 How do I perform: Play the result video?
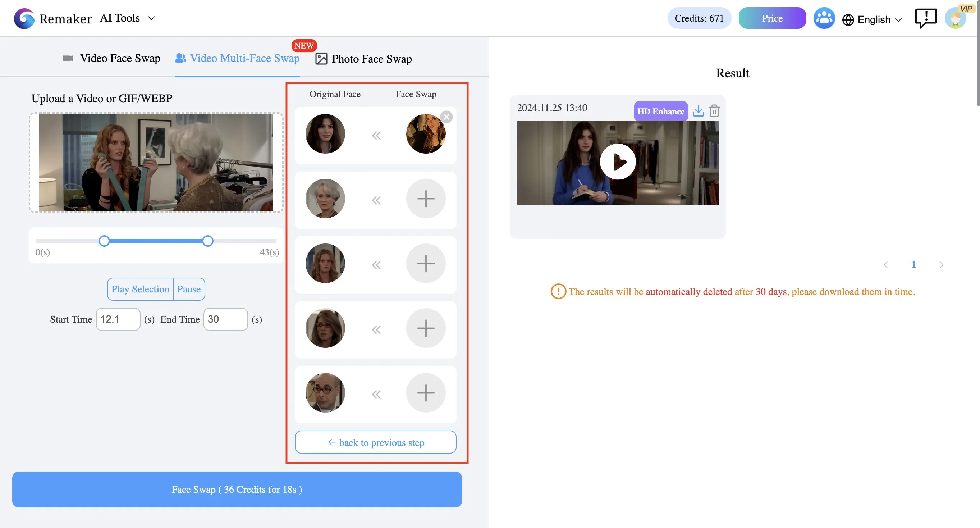[x=618, y=162]
